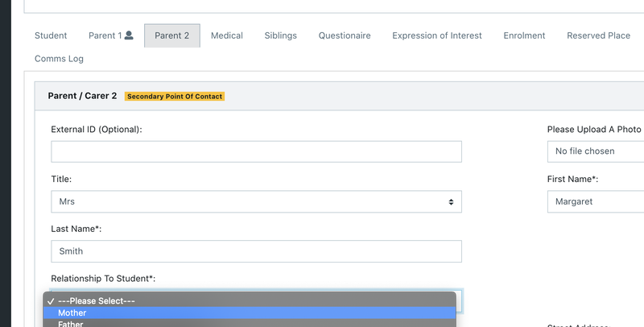This screenshot has height=327, width=644.
Task: Focus the Last Name field containing Smith
Action: pyautogui.click(x=256, y=251)
